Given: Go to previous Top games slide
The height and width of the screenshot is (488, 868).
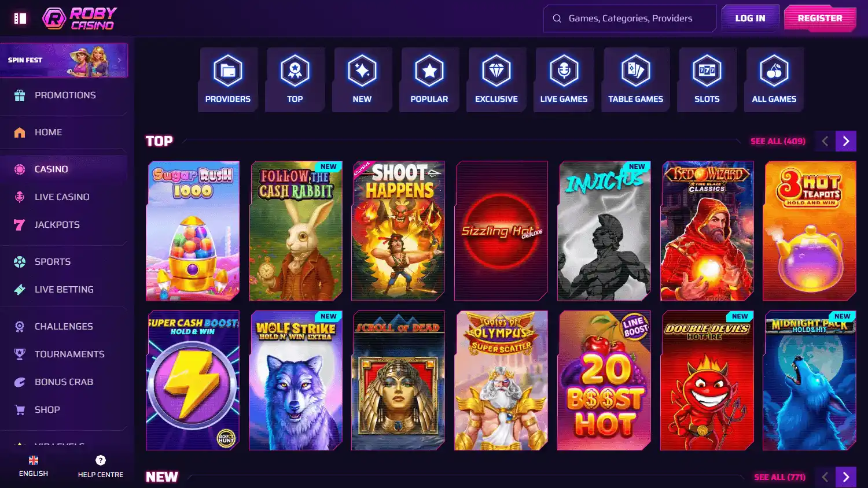Looking at the screenshot, I should pyautogui.click(x=825, y=141).
